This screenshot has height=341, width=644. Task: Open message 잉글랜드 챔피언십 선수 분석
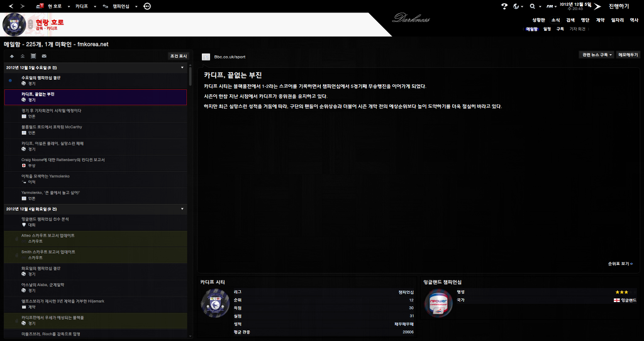pyautogui.click(x=96, y=222)
